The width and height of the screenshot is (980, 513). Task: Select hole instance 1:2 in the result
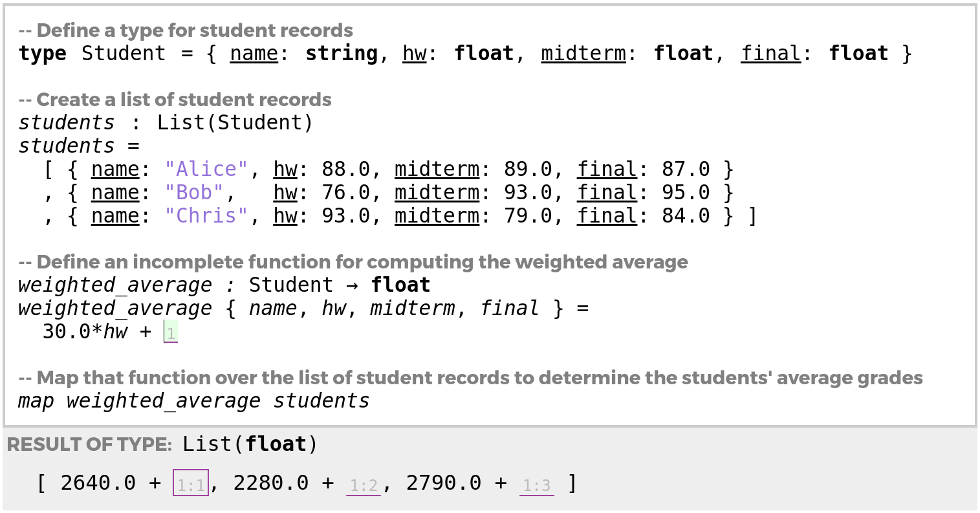[364, 485]
